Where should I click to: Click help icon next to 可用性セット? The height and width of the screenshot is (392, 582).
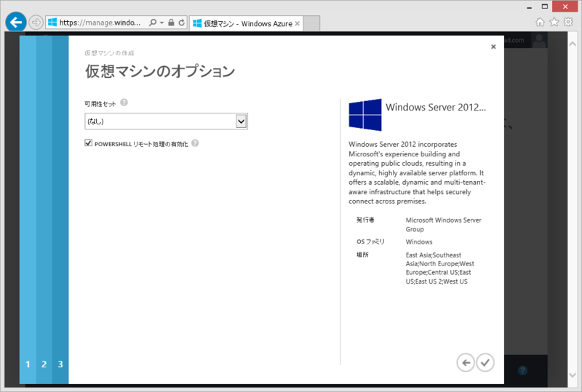pyautogui.click(x=124, y=103)
